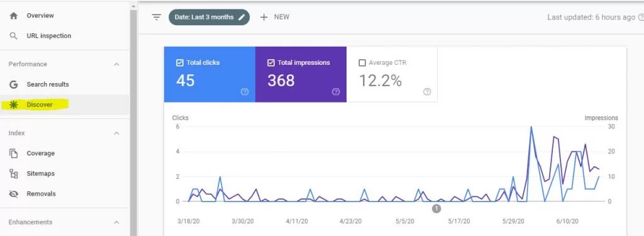This screenshot has width=644, height=236.
Task: Open the filter list icon
Action: 157,17
